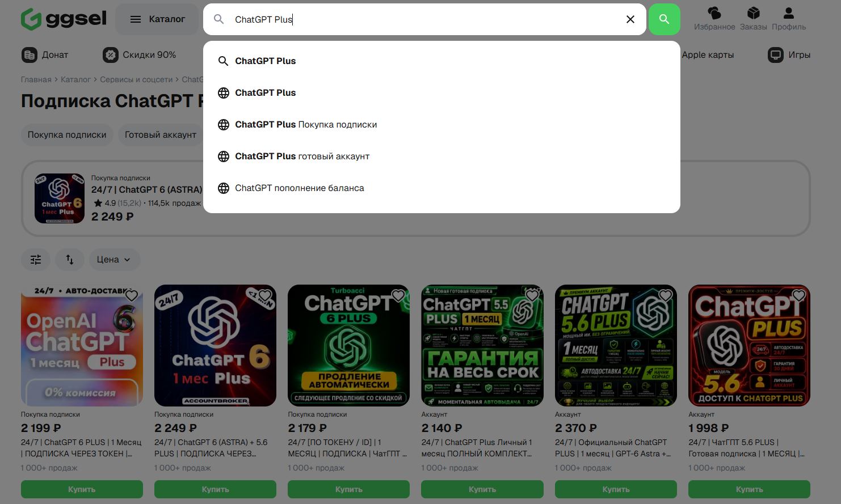The image size is (841, 504).
Task: Clear the search field with the X icon
Action: (630, 19)
